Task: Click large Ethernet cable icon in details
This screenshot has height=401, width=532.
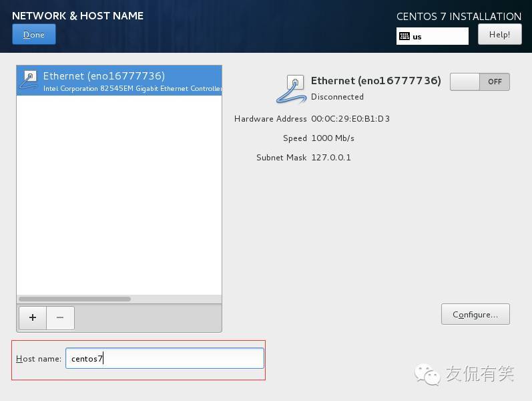Action: click(x=292, y=90)
